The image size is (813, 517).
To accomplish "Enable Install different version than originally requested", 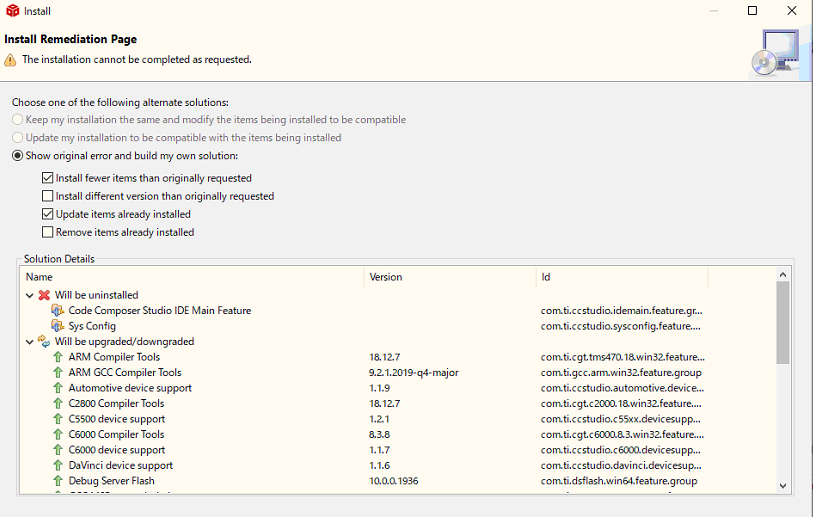I will [x=48, y=196].
